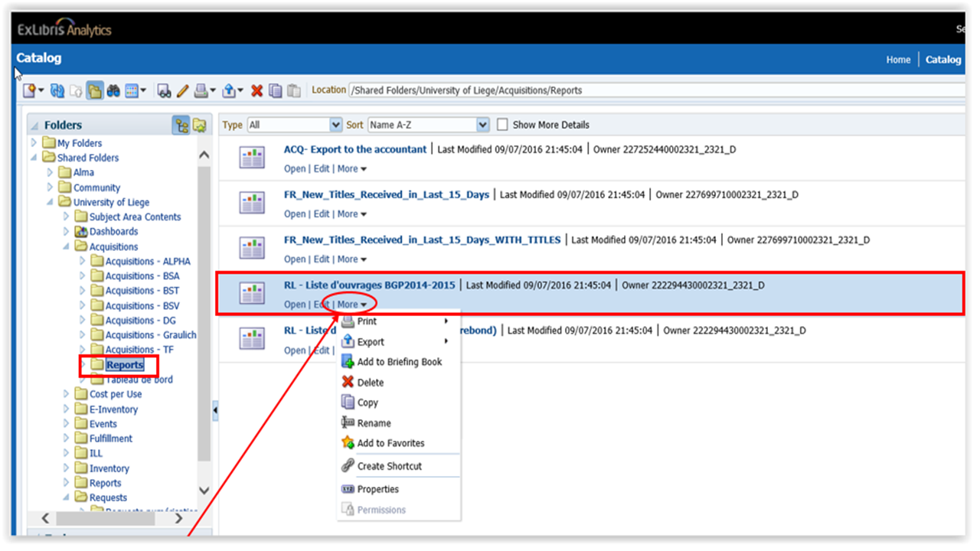This screenshot has height=551, width=980.
Task: Open the Type dropdown set to All
Action: (294, 125)
